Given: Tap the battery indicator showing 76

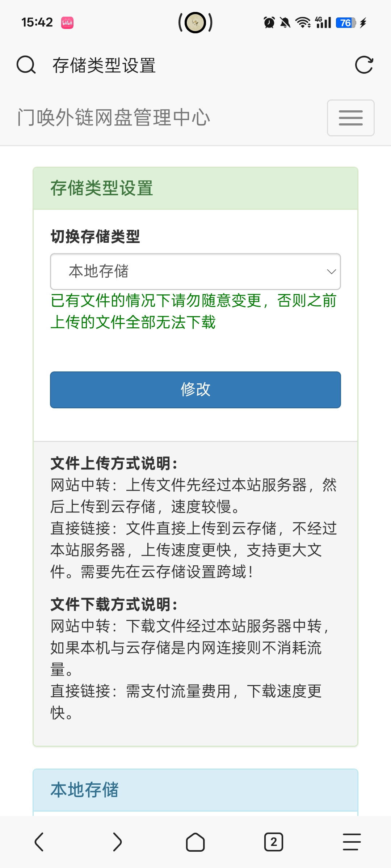Looking at the screenshot, I should point(346,23).
